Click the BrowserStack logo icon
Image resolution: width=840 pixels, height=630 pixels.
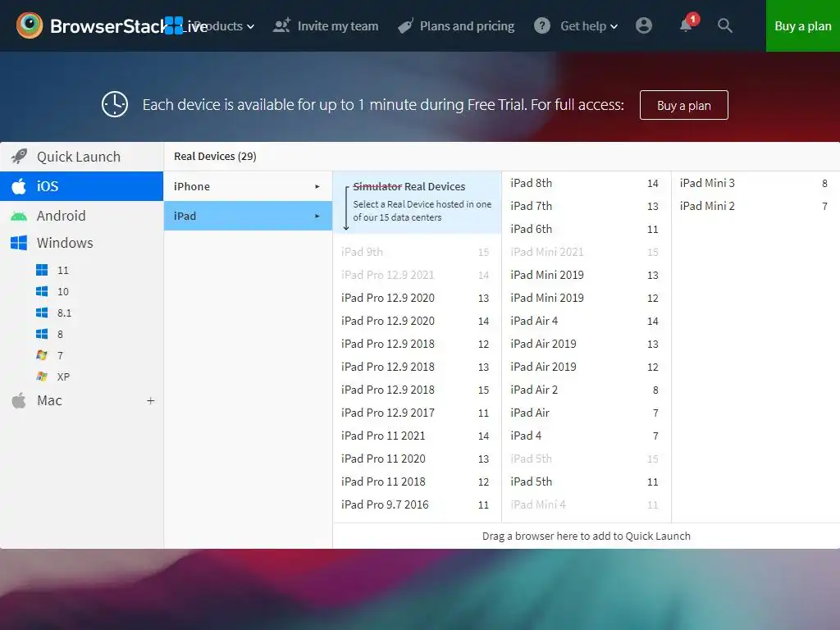30,25
